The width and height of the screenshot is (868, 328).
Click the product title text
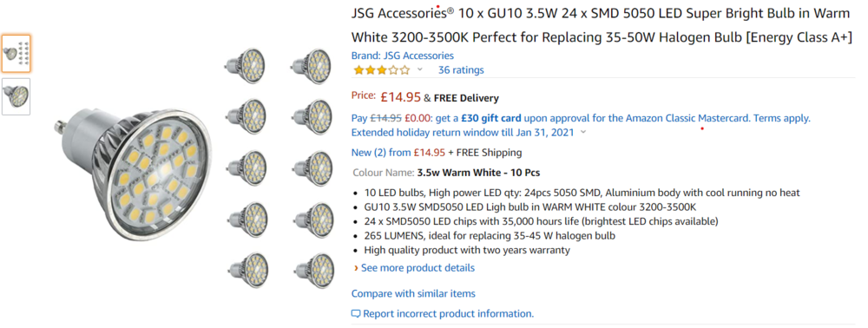(x=602, y=25)
